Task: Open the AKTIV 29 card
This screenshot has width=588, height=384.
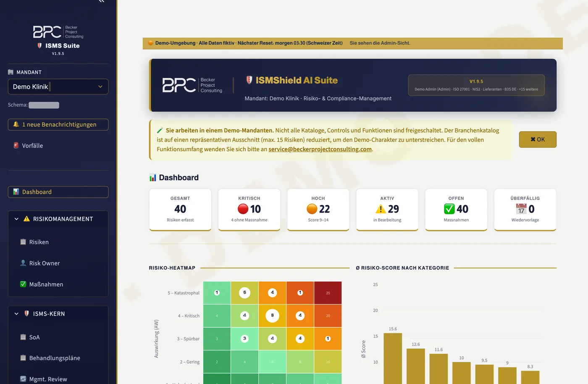Action: pyautogui.click(x=387, y=210)
